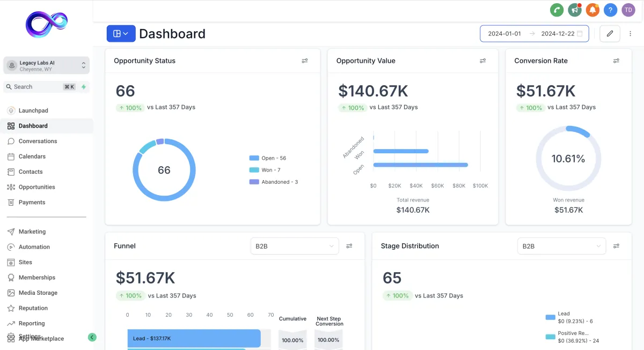The height and width of the screenshot is (350, 644).
Task: Expand the Stage Distribution B2B dropdown
Action: (x=561, y=246)
